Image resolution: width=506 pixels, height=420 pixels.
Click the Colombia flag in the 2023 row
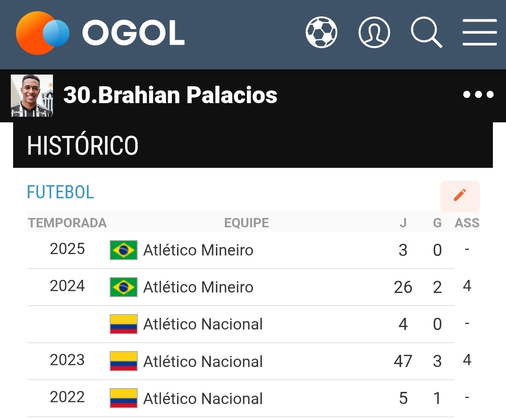point(124,361)
